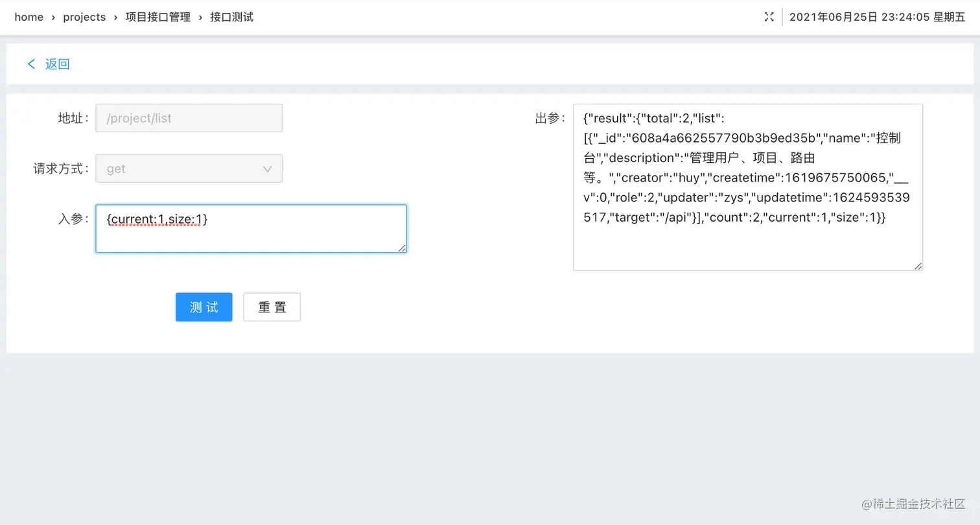Run the request with 测试 button
This screenshot has height=525, width=980.
(204, 307)
